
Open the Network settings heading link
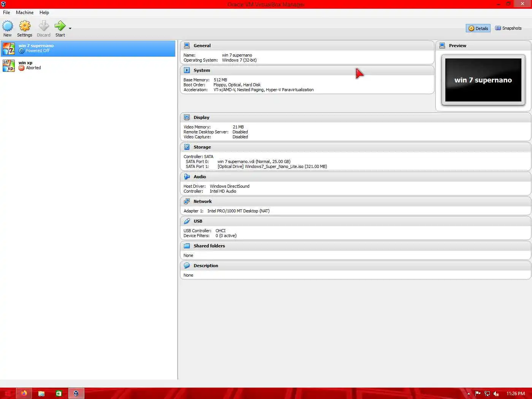point(203,201)
